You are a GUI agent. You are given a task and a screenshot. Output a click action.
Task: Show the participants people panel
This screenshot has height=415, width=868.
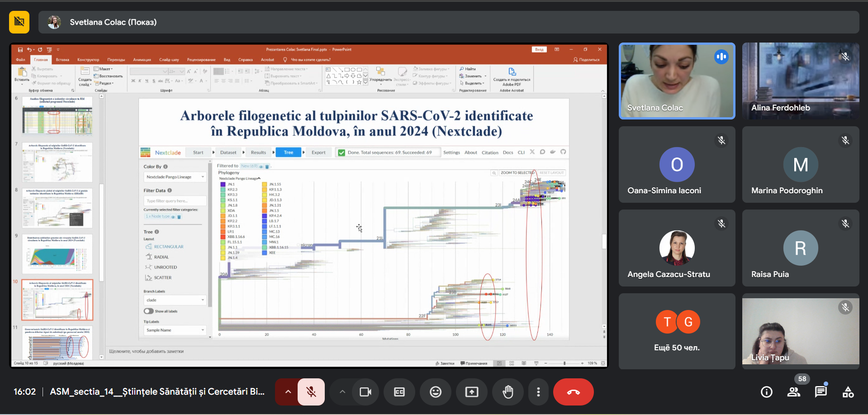click(794, 392)
